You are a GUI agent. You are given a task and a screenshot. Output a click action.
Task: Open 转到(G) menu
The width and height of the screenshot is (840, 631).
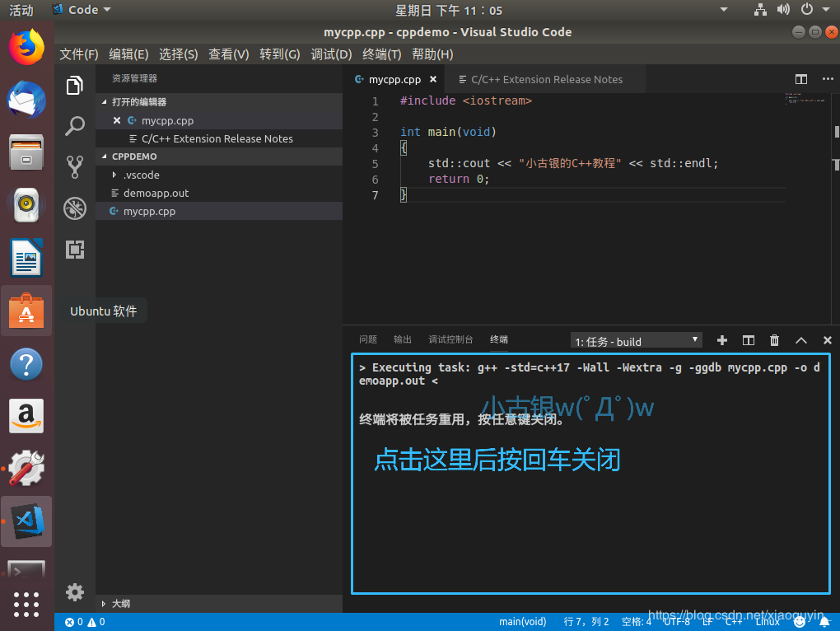pyautogui.click(x=280, y=54)
